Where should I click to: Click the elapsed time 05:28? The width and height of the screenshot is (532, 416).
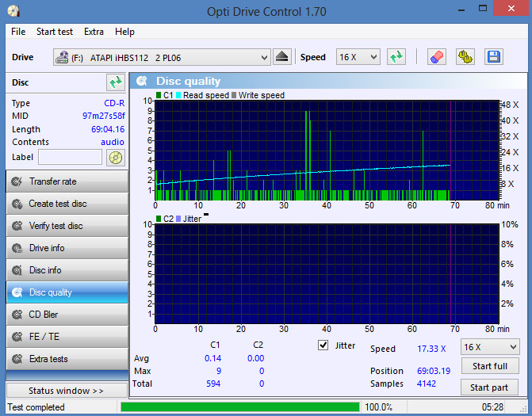(492, 407)
